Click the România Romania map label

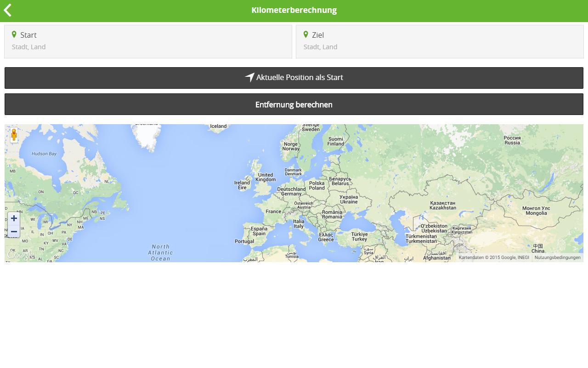[332, 214]
